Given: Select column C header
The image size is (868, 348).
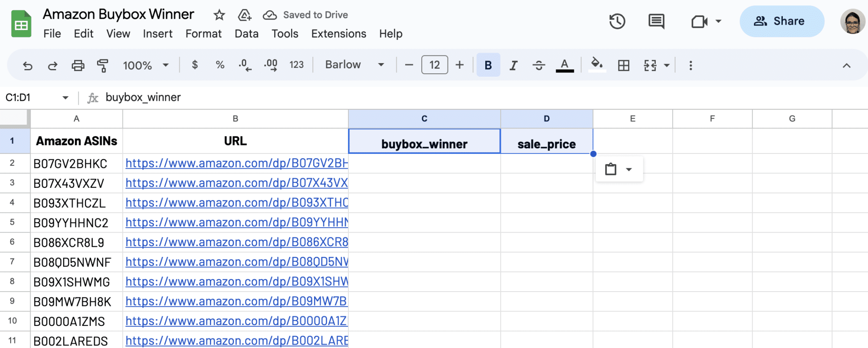Looking at the screenshot, I should click(424, 119).
